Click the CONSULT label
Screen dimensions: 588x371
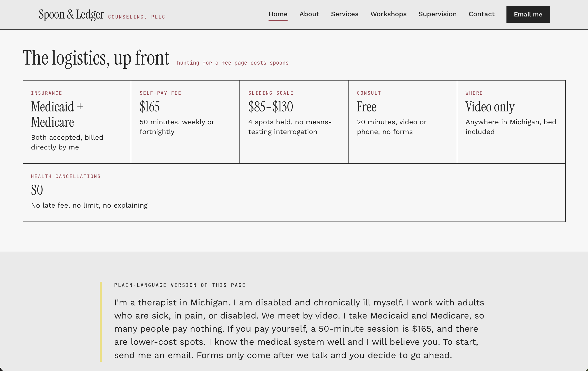[369, 93]
